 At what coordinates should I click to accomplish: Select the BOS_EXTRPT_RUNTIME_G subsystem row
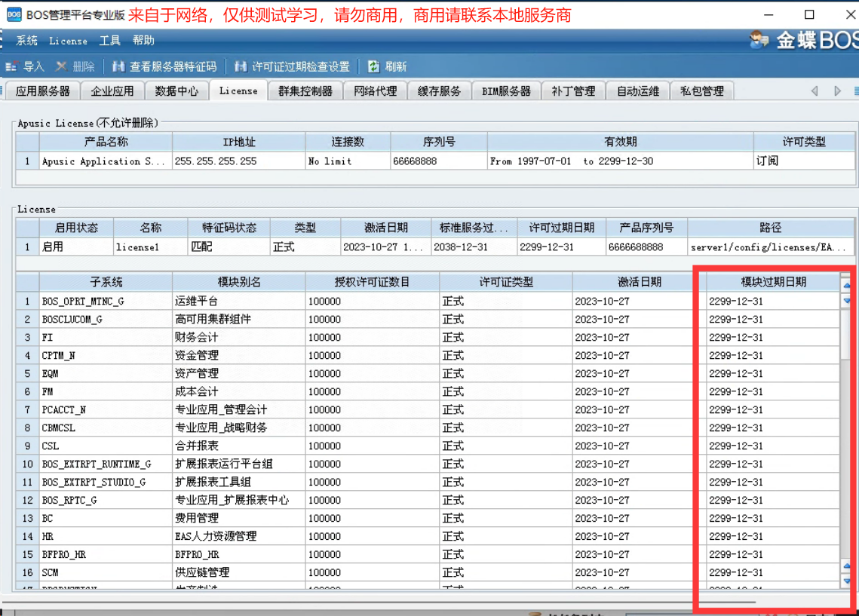point(106,464)
